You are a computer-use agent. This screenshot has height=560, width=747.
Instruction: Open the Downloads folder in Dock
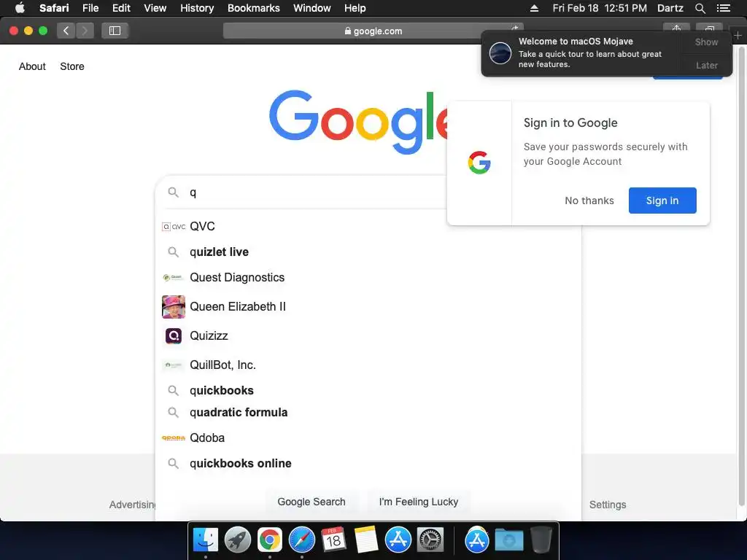click(508, 540)
